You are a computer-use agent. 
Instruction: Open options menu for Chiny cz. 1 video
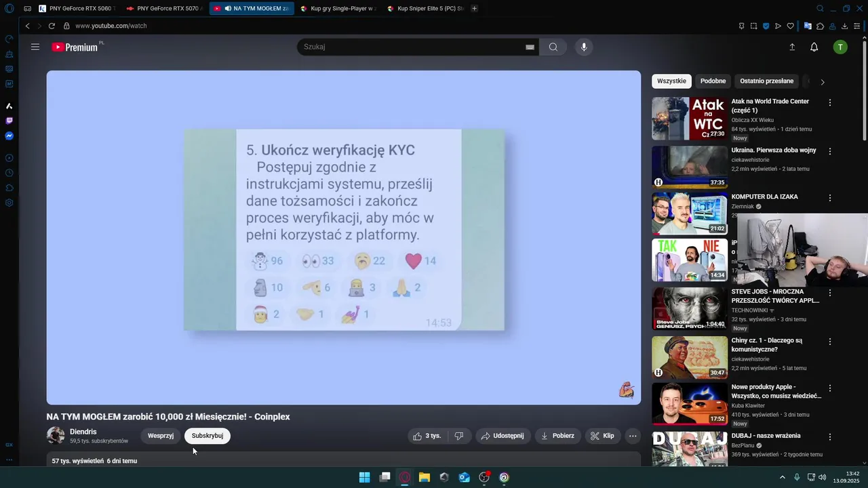(830, 341)
